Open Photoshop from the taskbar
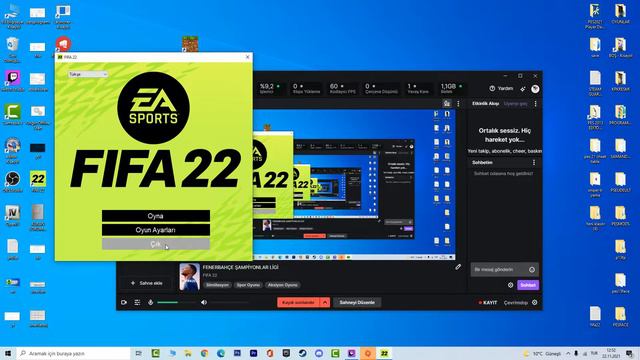640x360 pixels. tap(237, 353)
